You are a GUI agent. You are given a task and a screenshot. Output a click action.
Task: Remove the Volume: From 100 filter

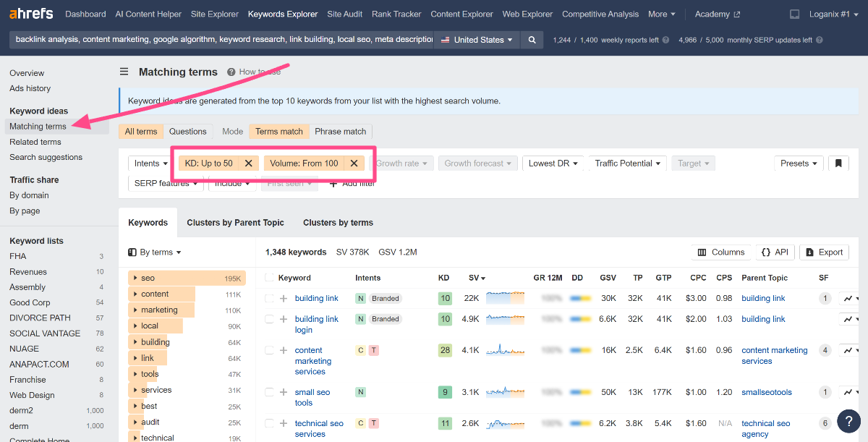(x=354, y=163)
